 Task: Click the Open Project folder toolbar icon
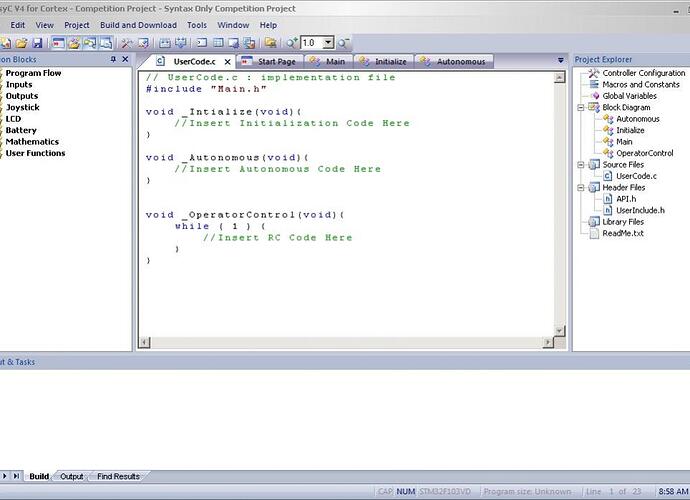point(22,43)
